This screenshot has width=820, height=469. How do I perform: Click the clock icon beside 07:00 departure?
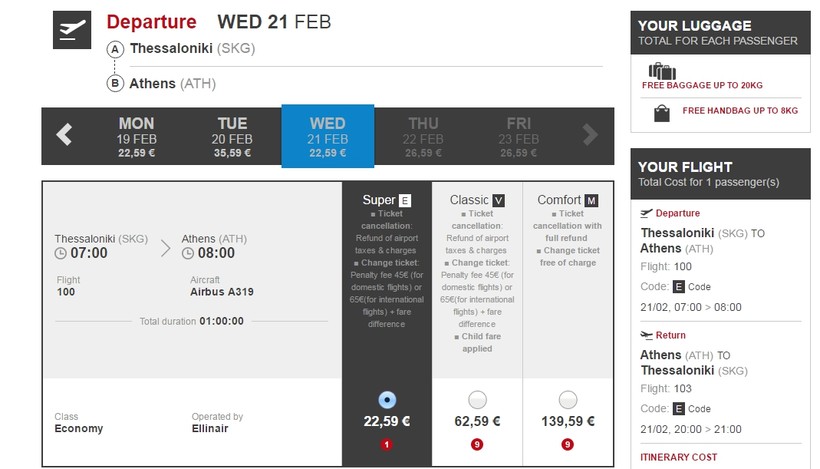click(x=61, y=254)
